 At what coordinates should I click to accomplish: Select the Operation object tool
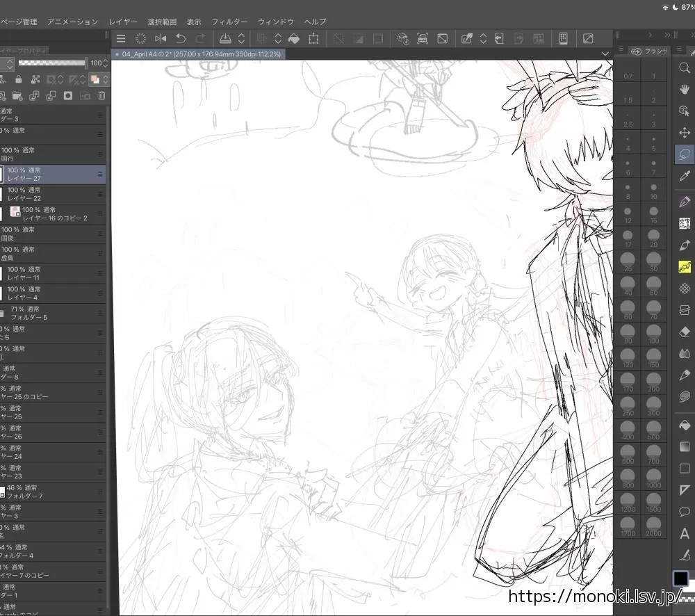click(685, 111)
